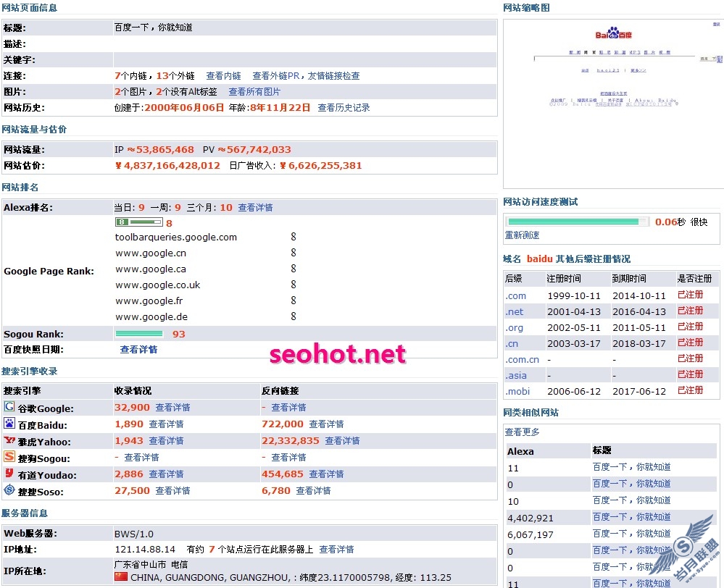This screenshot has height=588, width=724.
Task: Click 重新测速 to retest speed
Action: tap(522, 235)
